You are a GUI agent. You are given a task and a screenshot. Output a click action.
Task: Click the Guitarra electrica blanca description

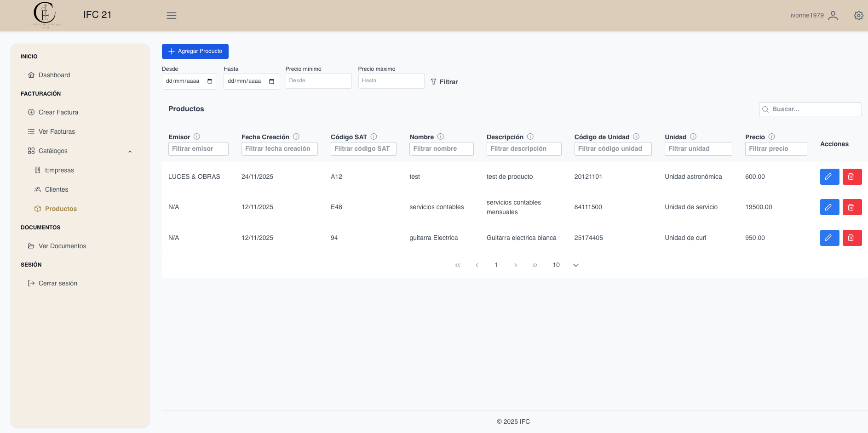coord(522,238)
